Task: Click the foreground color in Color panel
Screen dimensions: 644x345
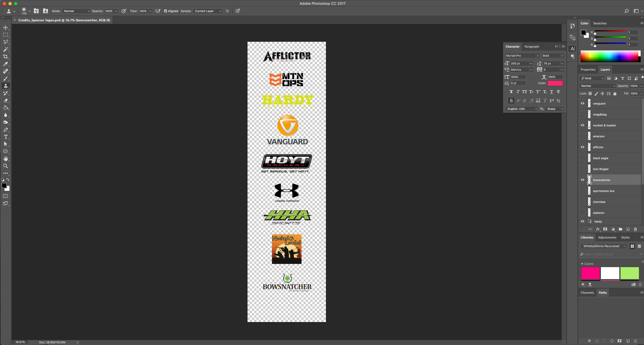Action: (x=583, y=33)
